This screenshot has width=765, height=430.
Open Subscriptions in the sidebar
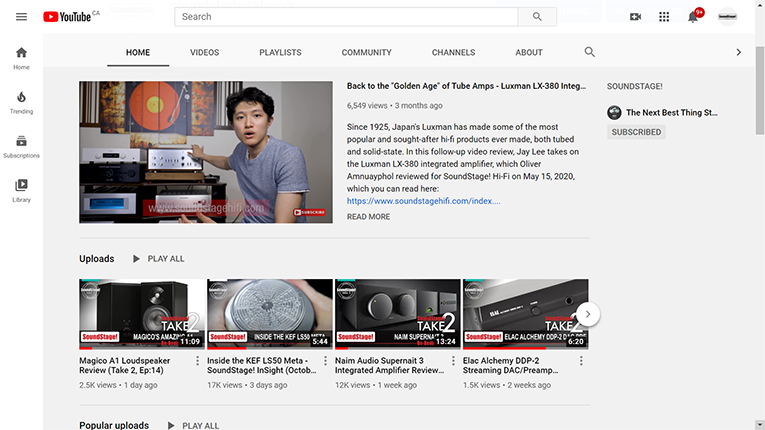[x=21, y=147]
